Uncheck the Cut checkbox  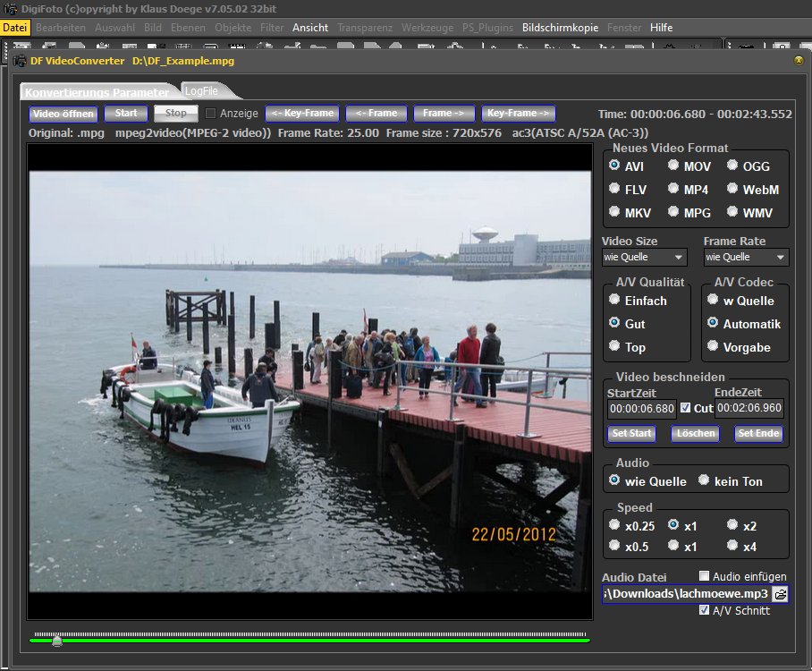[x=685, y=408]
